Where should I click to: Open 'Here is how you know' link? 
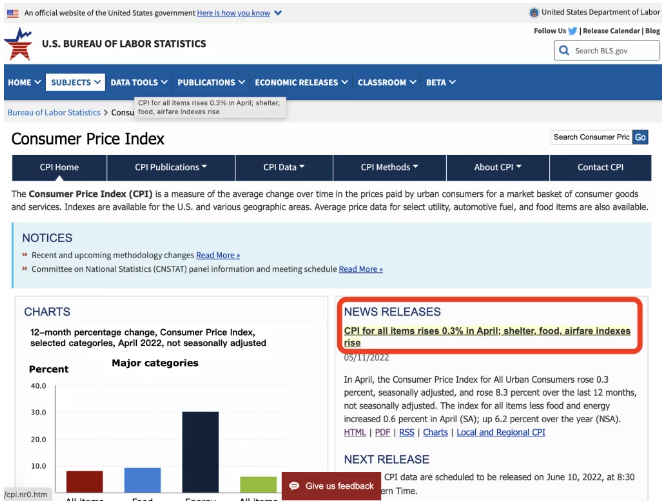click(x=233, y=13)
